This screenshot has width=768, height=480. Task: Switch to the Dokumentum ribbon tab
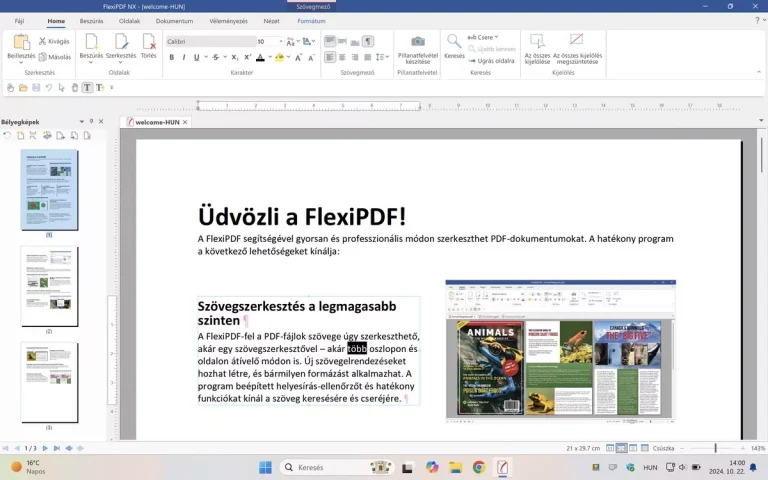coord(174,21)
